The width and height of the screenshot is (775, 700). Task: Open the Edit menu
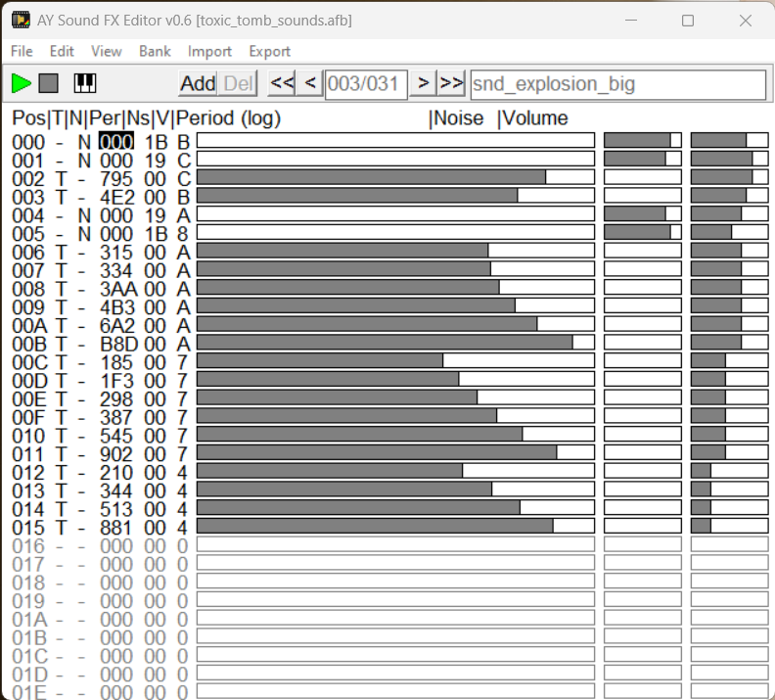(62, 52)
